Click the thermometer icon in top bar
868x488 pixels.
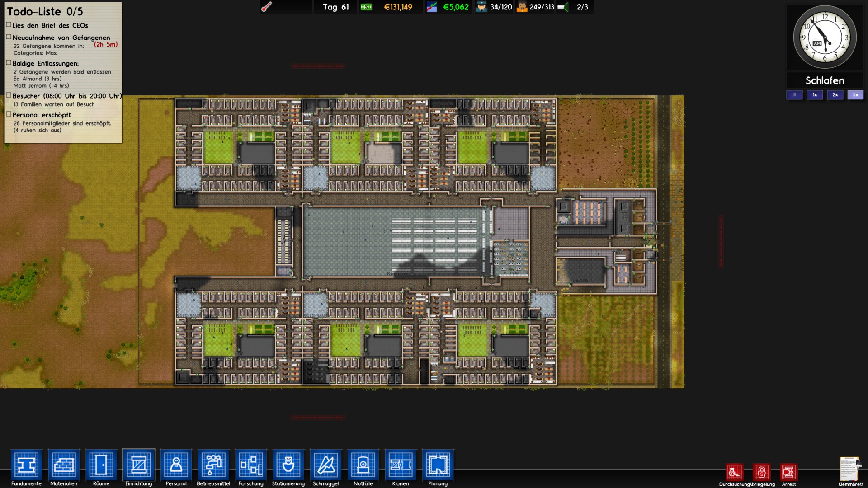click(x=267, y=7)
